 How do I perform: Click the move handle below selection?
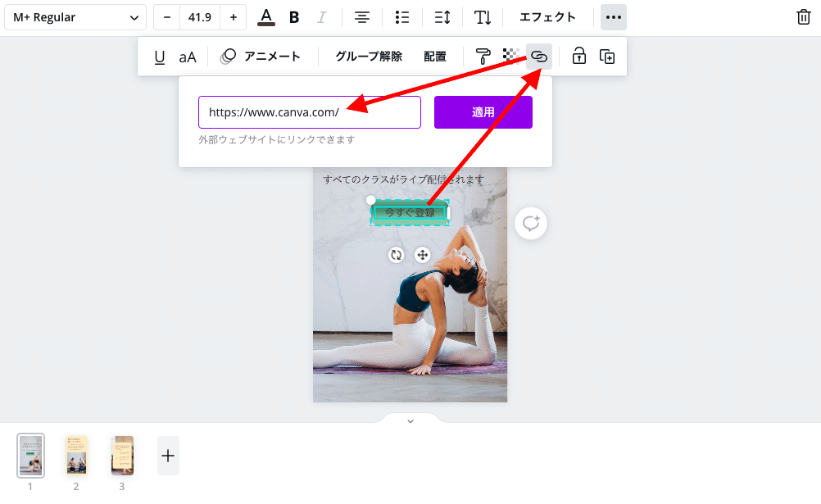[x=422, y=255]
